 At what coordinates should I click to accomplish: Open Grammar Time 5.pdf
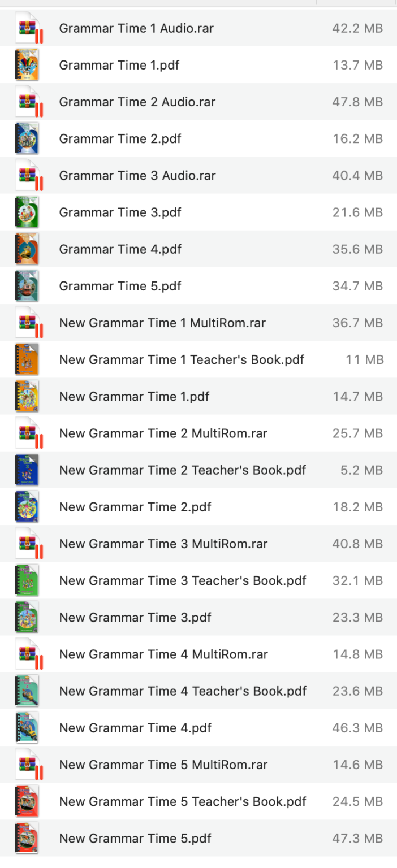tap(119, 286)
